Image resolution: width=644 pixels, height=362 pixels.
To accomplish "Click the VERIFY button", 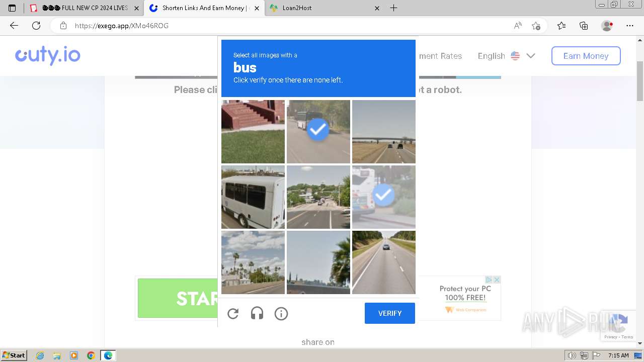I will 390,313.
